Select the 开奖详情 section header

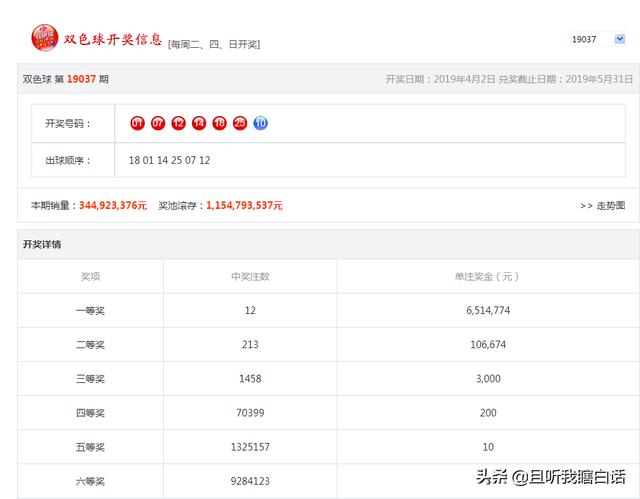[x=42, y=244]
